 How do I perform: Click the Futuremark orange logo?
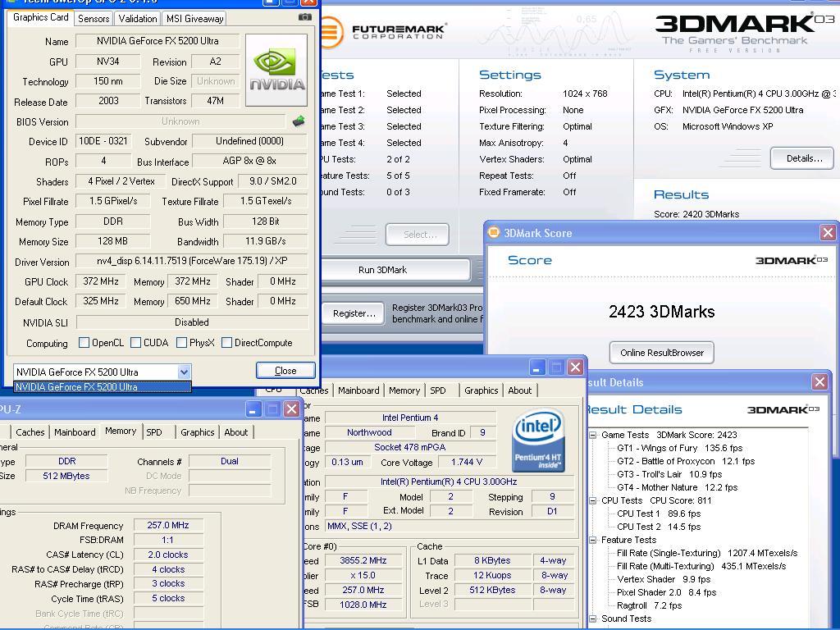(330, 32)
